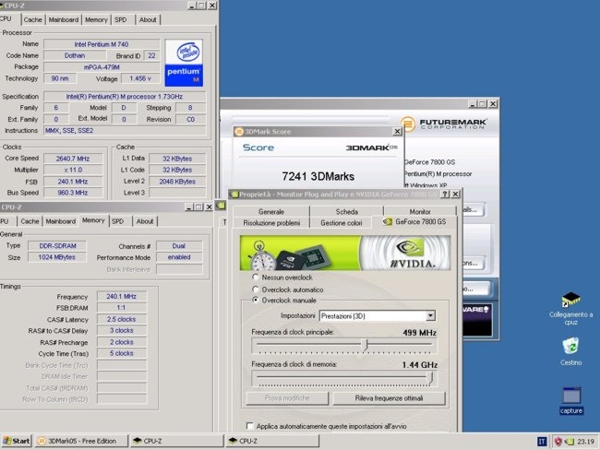Click the IT language bar indicator
This screenshot has width=600, height=450.
pos(543,441)
